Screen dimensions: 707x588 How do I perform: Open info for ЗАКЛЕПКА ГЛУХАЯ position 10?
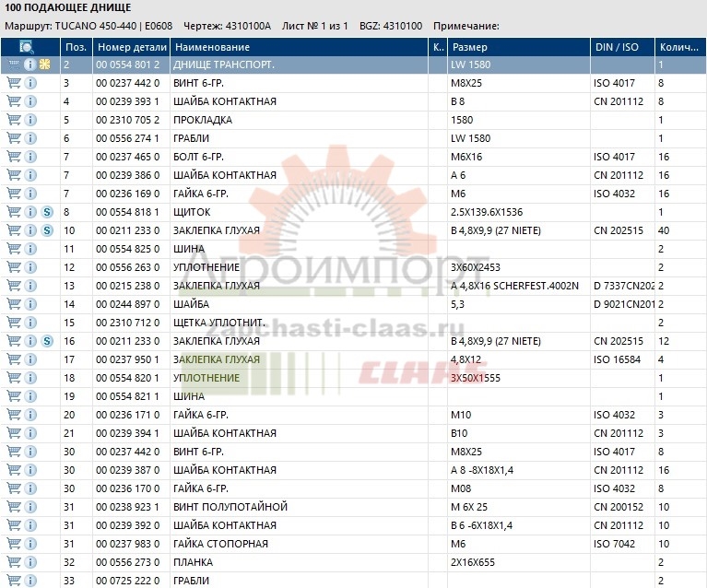click(x=30, y=230)
